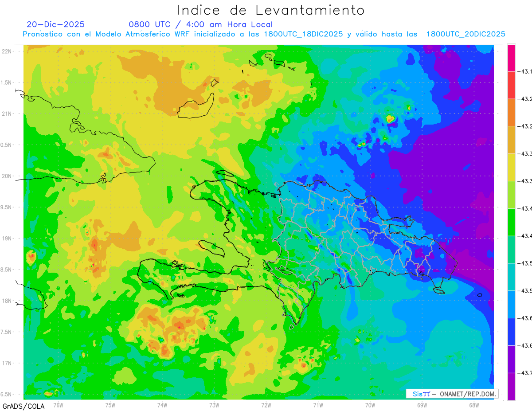Image resolution: width=532 pixels, height=411 pixels.
Task: Pick the cyan-turquoise swatch in the legend
Action: tap(511, 277)
